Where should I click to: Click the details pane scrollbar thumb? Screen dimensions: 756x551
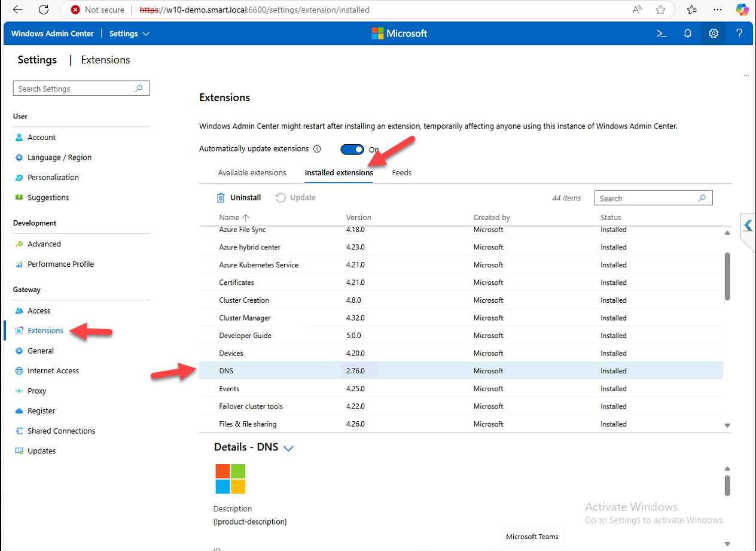pyautogui.click(x=727, y=485)
